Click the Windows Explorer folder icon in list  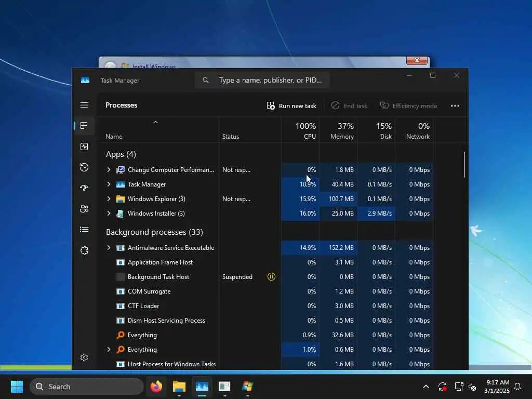pyautogui.click(x=121, y=199)
